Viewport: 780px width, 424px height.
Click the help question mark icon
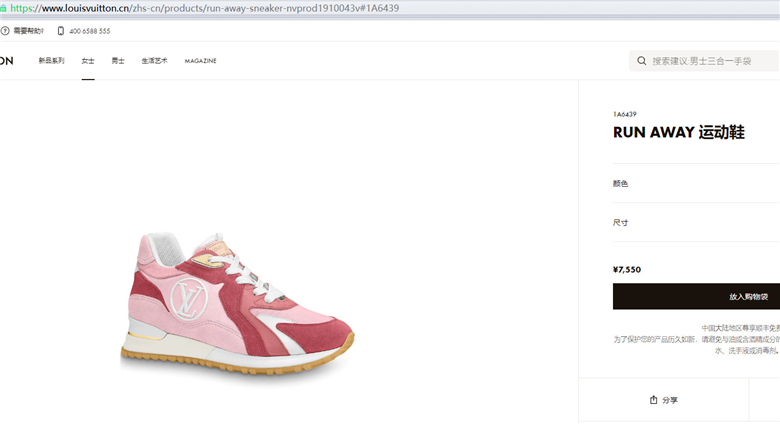point(5,31)
